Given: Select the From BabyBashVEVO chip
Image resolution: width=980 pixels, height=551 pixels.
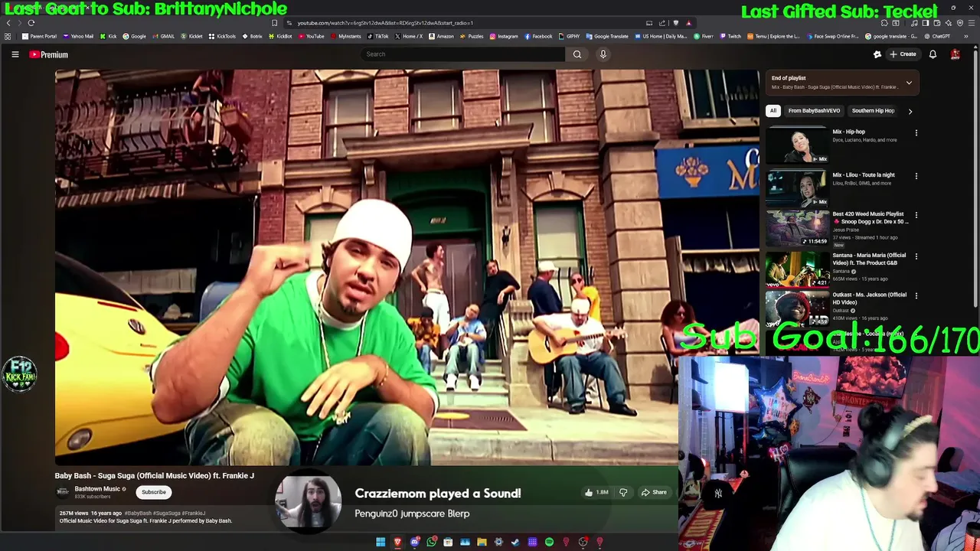Looking at the screenshot, I should 814,111.
